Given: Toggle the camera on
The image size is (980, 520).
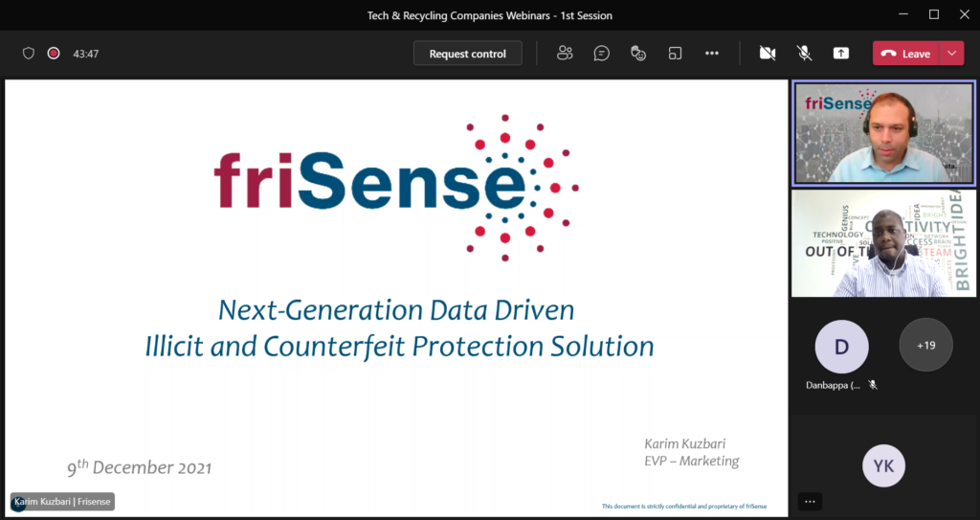Looking at the screenshot, I should (x=768, y=54).
